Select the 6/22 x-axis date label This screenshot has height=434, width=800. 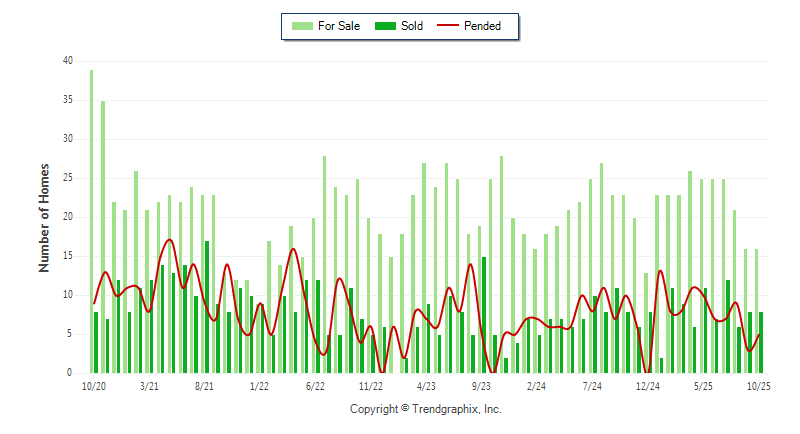[x=315, y=386]
